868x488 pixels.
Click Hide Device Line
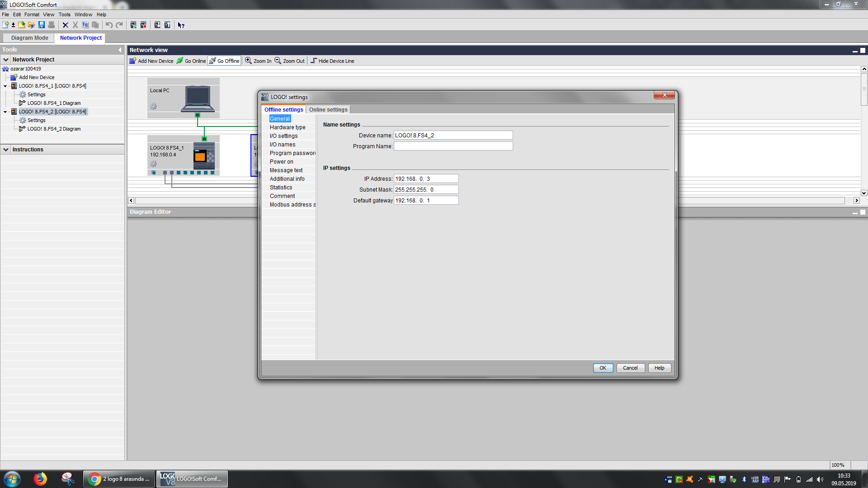pyautogui.click(x=332, y=61)
